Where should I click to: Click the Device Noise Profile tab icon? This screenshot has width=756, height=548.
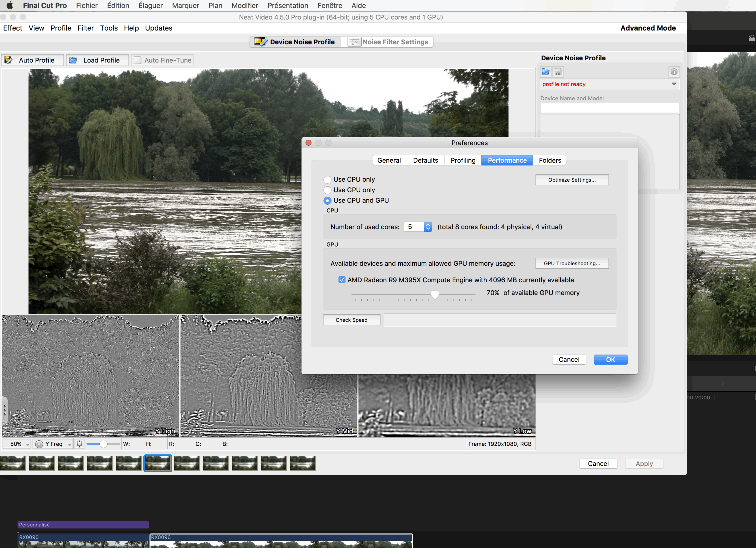(261, 42)
